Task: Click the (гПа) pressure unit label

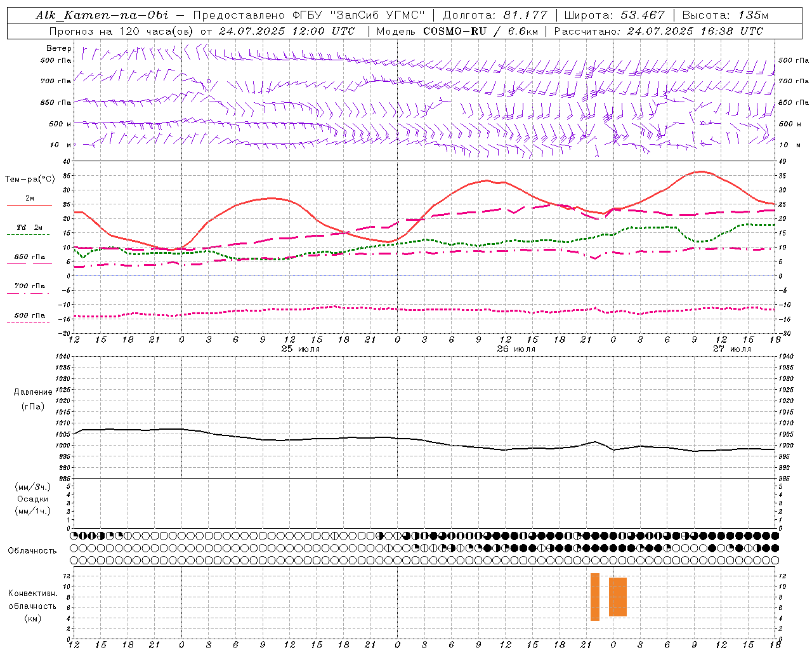Action: tap(33, 406)
